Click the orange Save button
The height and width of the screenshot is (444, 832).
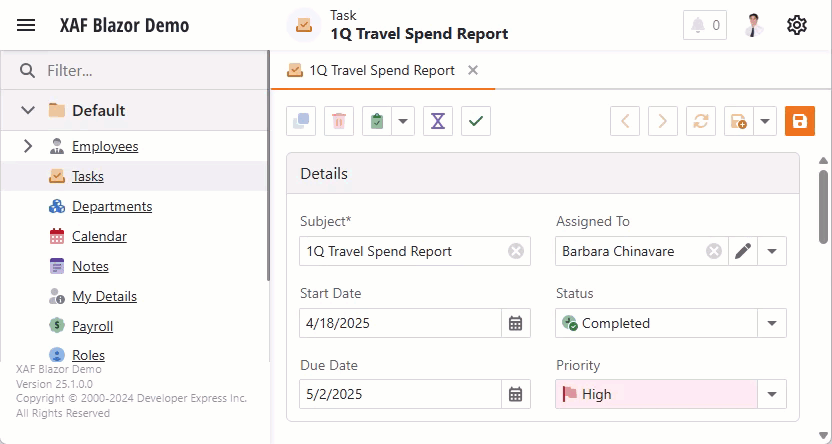[x=800, y=121]
